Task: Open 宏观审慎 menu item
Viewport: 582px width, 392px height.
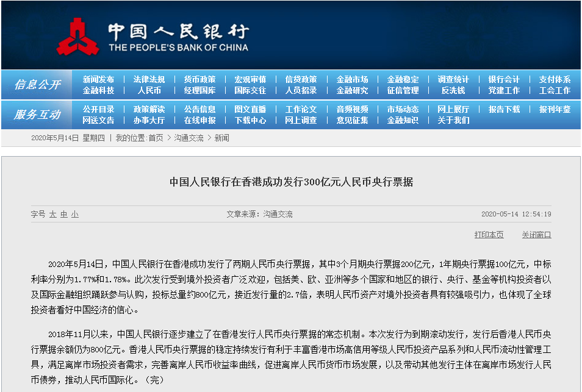Action: (250, 79)
